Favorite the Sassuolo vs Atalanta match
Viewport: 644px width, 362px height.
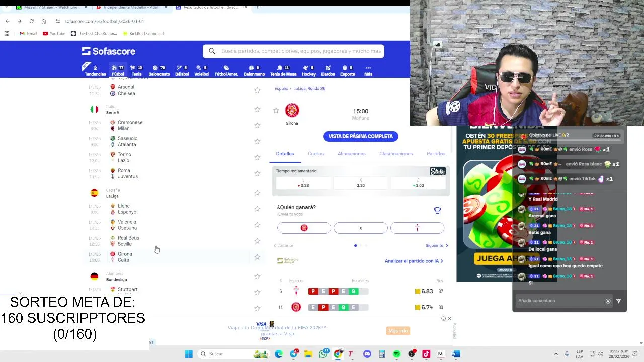coord(257,141)
